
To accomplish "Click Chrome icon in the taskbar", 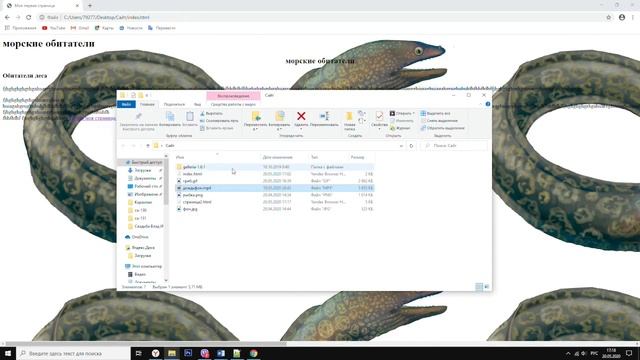I will pyautogui.click(x=253, y=353).
